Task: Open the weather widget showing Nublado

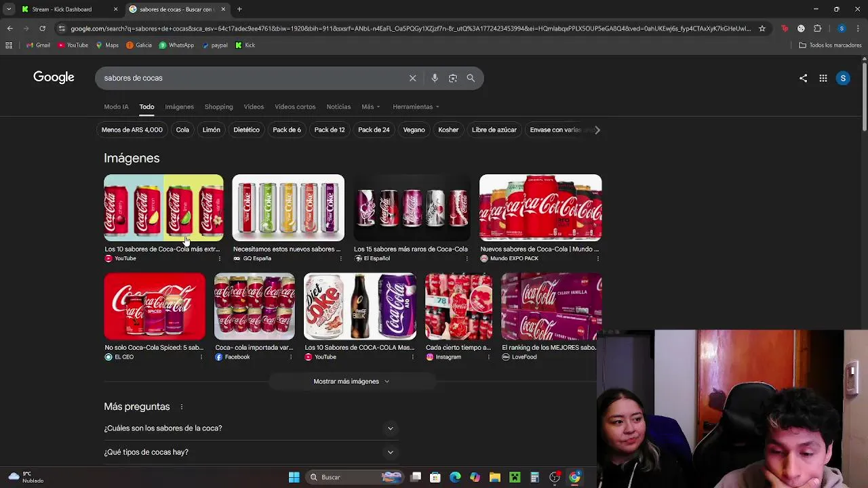Action: (26, 477)
